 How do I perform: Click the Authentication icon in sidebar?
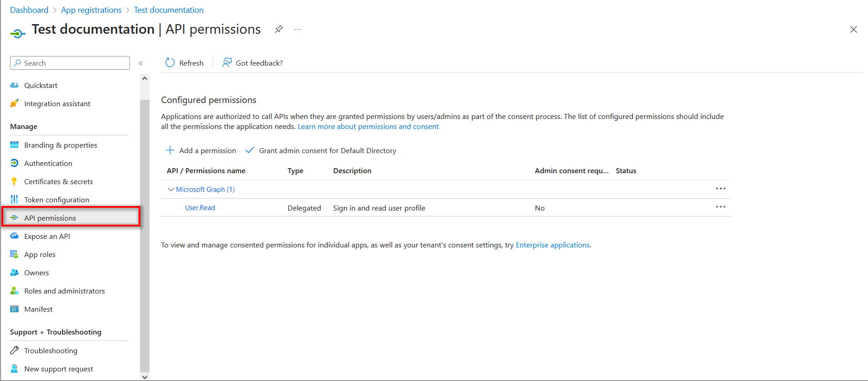[x=15, y=163]
